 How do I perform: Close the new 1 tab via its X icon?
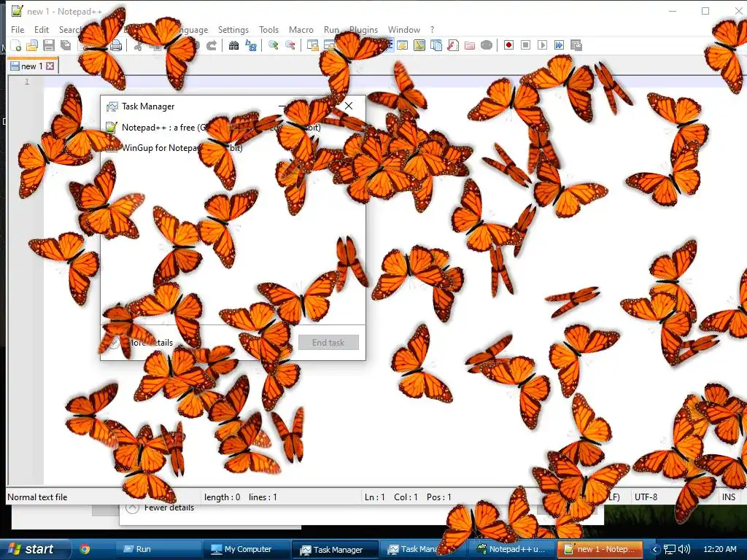tap(50, 66)
